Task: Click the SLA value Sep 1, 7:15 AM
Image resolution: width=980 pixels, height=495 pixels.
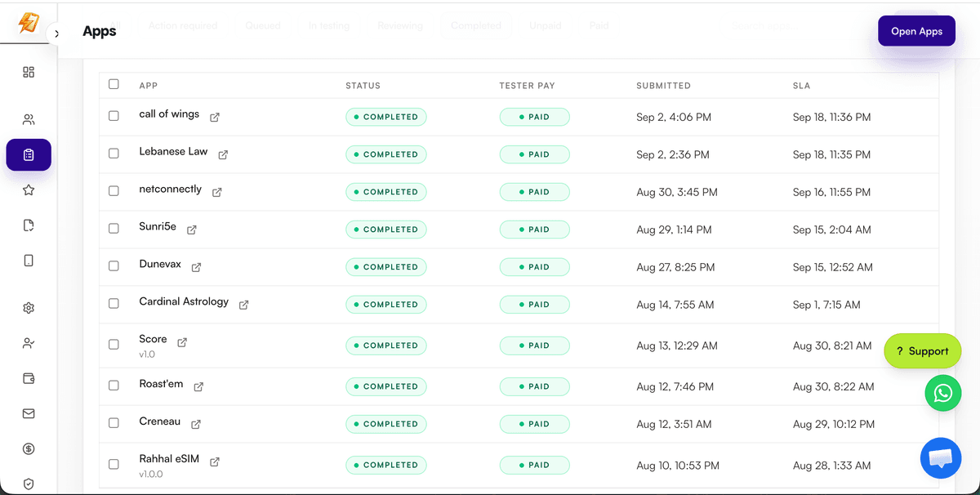Action: pos(826,305)
